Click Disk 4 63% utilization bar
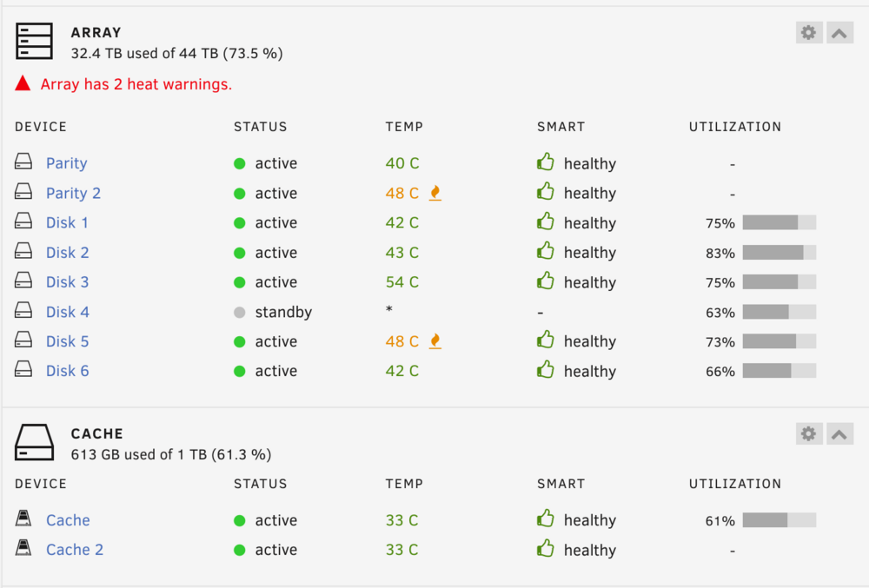 tap(779, 312)
